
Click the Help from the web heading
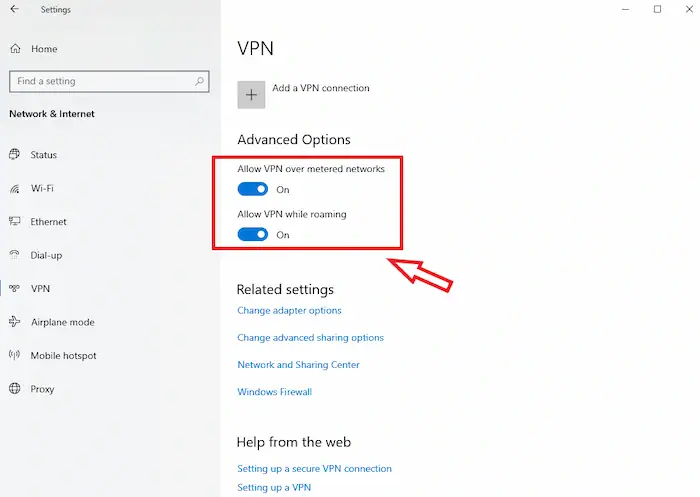(x=294, y=442)
